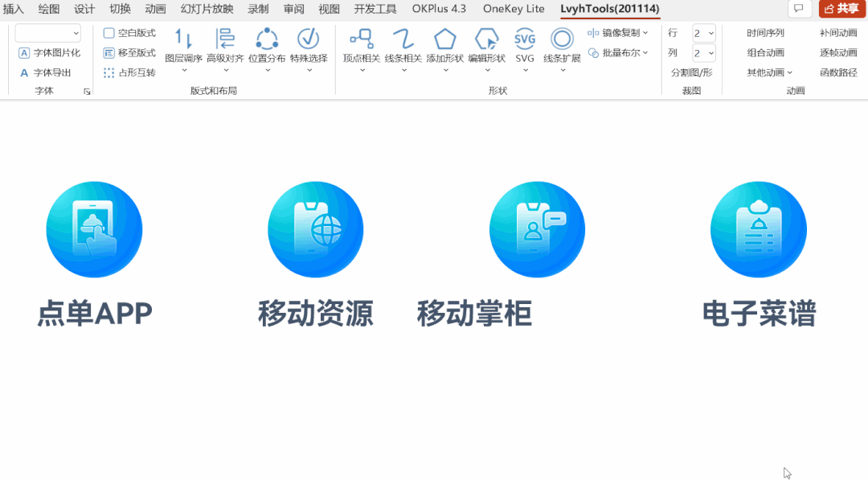Open the OneKey Lite tab
Viewport: 868px width, 481px height.
pos(514,9)
